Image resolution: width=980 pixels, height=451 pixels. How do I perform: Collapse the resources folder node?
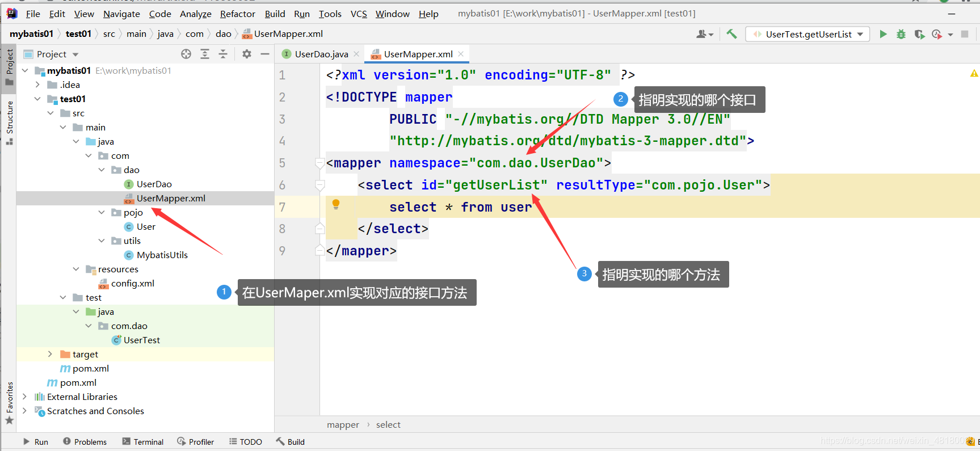(76, 269)
